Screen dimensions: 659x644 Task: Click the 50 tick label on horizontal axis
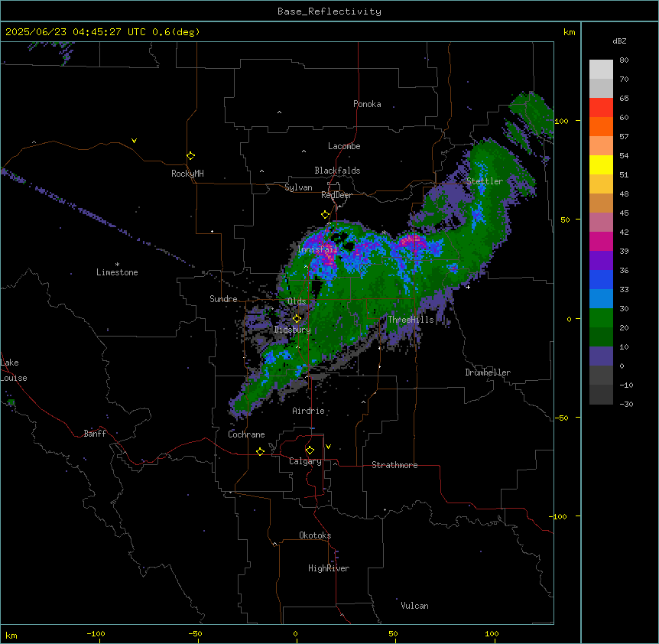tap(393, 634)
